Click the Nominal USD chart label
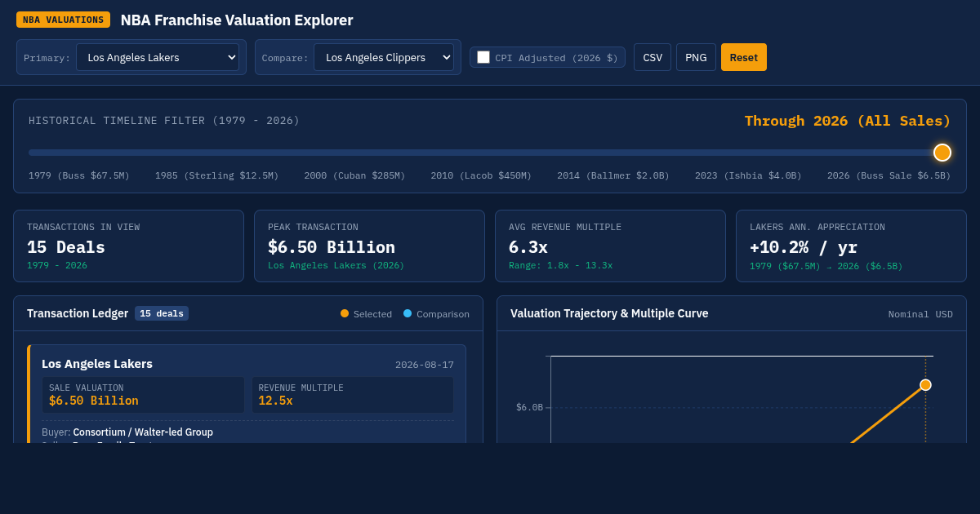 (x=920, y=314)
